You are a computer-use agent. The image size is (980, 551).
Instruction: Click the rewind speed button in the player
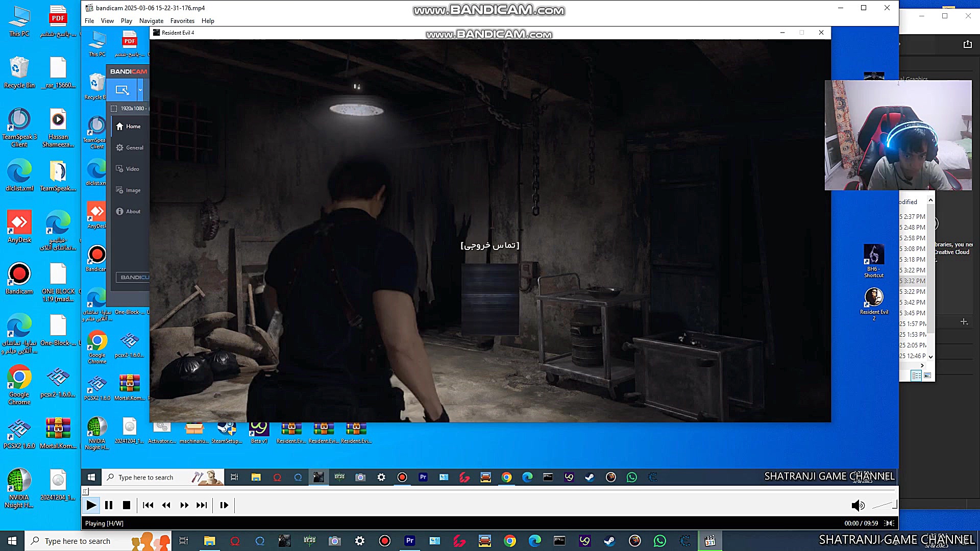[x=166, y=505]
